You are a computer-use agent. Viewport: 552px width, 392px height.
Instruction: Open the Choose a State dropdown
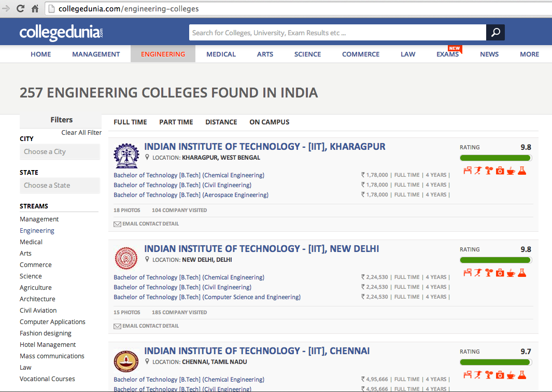60,186
